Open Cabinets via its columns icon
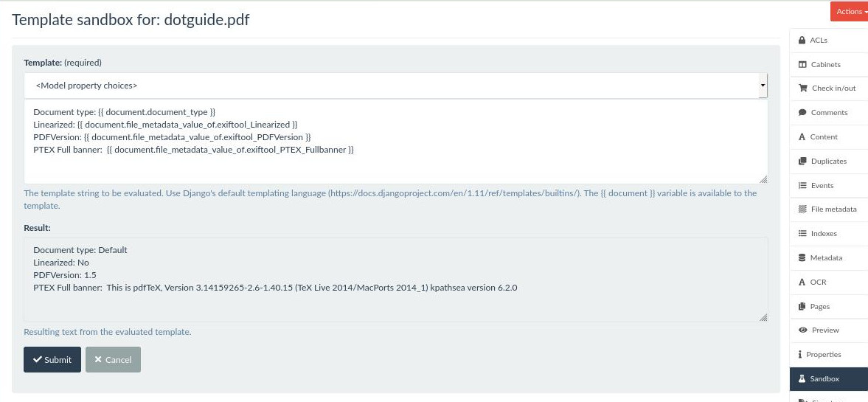 802,65
